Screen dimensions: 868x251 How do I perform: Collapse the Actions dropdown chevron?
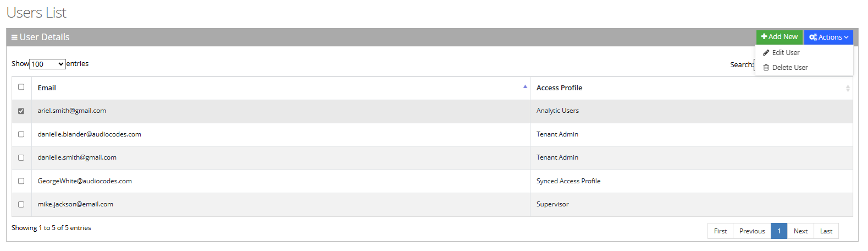click(x=847, y=37)
